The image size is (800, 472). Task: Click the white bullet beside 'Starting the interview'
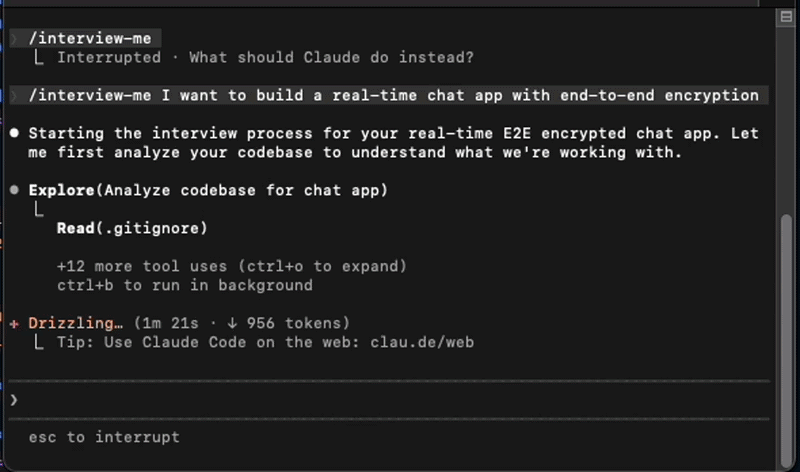(x=14, y=133)
